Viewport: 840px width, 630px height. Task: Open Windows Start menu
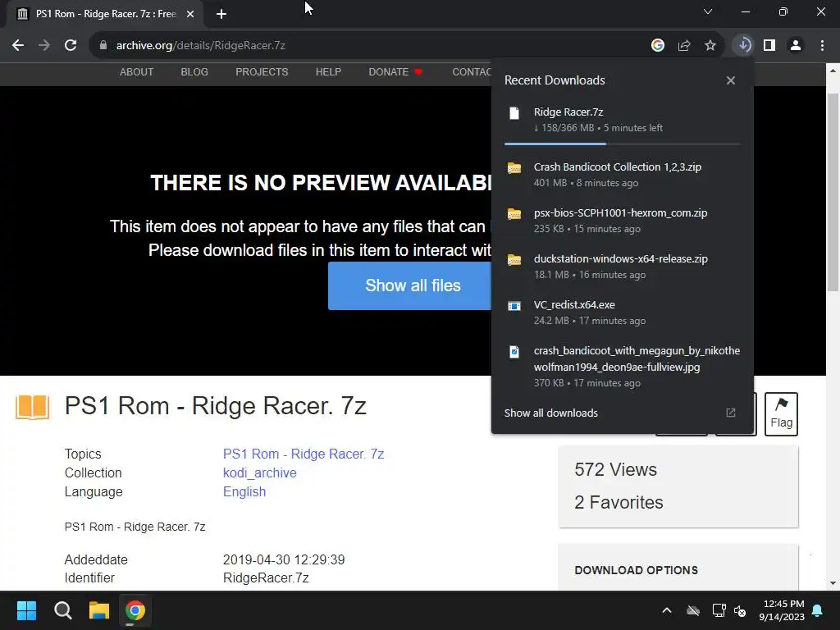[x=26, y=610]
